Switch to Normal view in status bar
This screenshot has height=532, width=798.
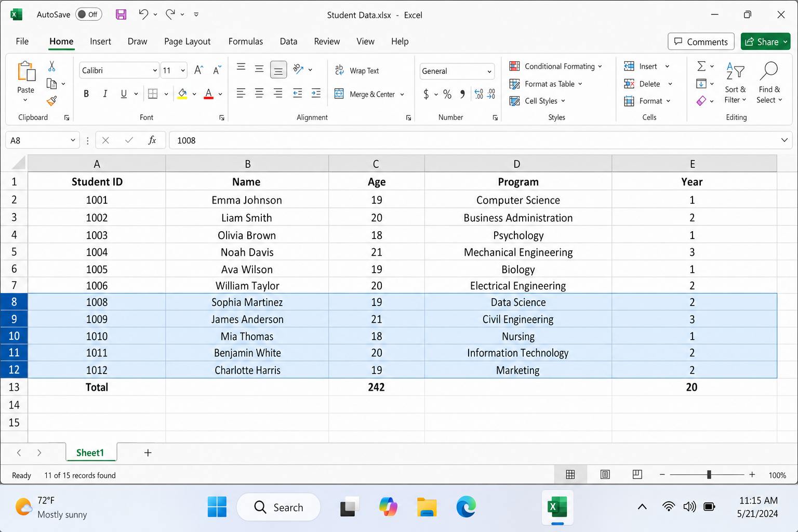pos(570,474)
